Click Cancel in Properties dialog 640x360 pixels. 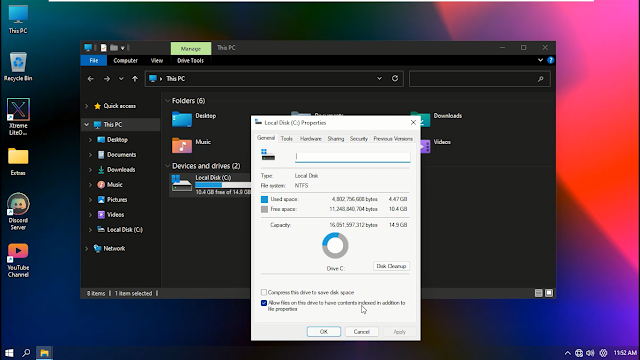361,331
